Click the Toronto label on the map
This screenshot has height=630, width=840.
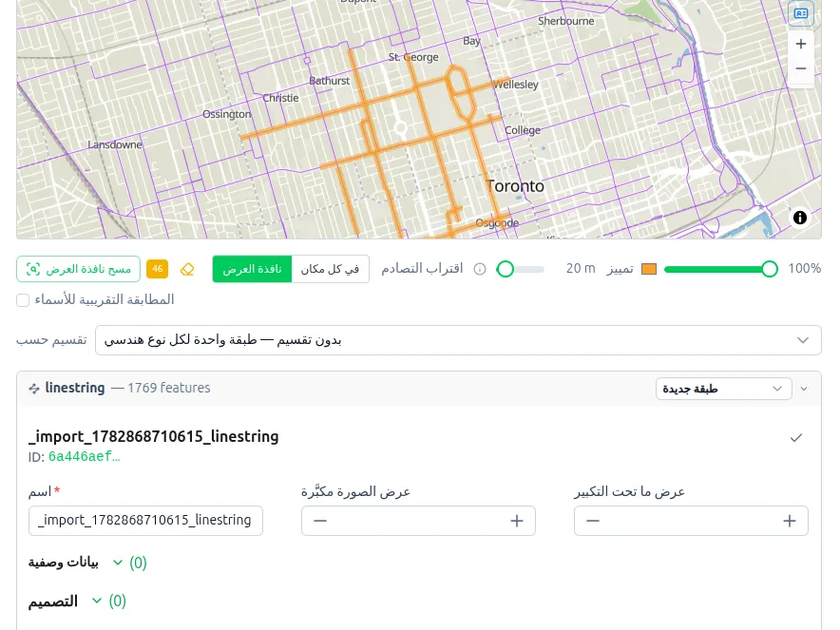(x=515, y=186)
